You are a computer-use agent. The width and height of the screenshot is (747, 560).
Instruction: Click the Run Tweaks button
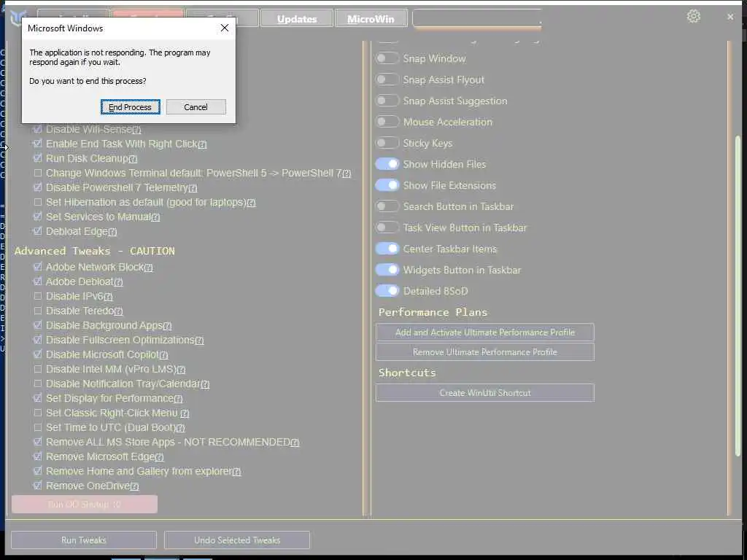(x=84, y=540)
